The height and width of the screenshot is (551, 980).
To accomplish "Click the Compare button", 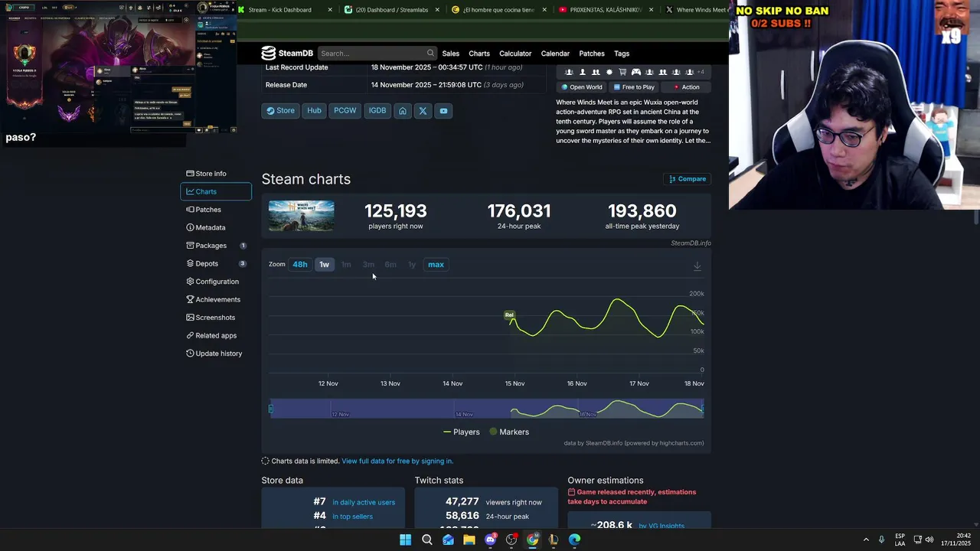I will [688, 179].
